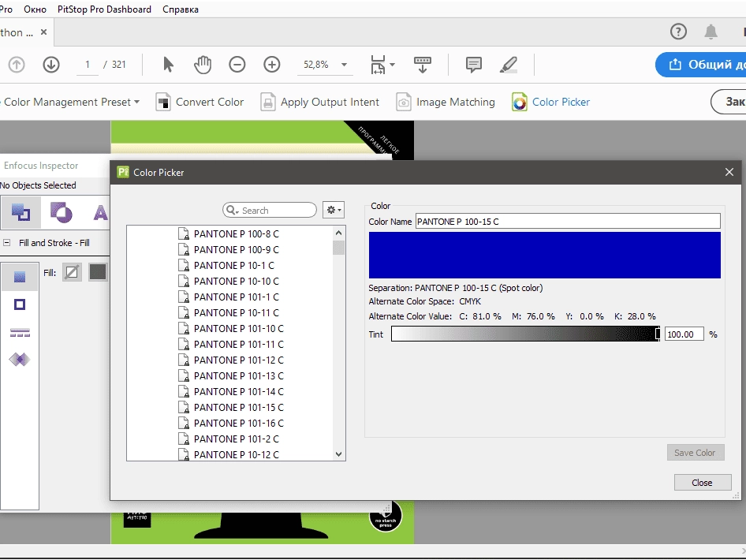Image resolution: width=746 pixels, height=560 pixels.
Task: Close the document tab
Action: [44, 32]
